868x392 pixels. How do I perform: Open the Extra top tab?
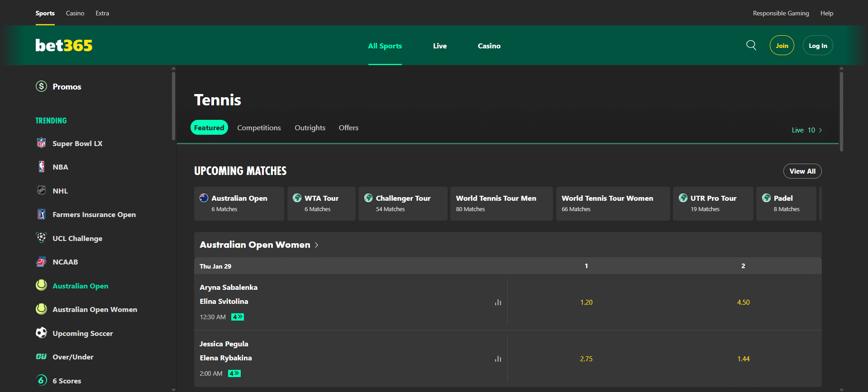[x=102, y=13]
